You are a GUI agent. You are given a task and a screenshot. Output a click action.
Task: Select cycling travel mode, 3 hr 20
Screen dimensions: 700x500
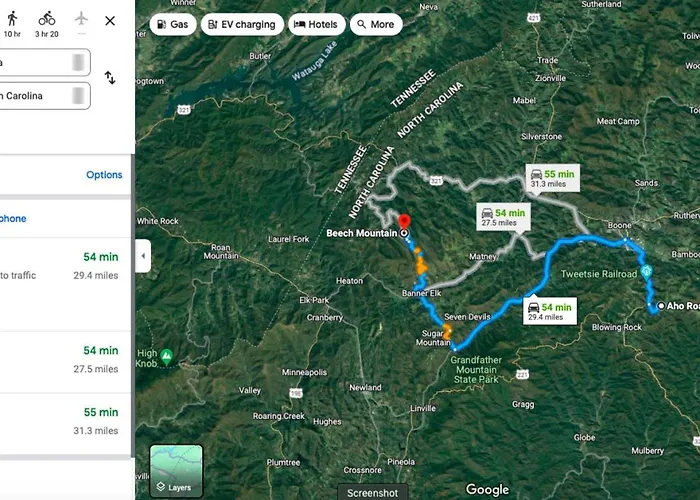pyautogui.click(x=46, y=24)
